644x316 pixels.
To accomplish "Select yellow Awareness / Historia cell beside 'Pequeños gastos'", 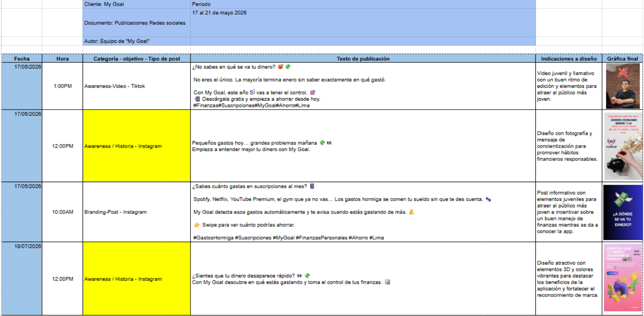I will point(136,146).
